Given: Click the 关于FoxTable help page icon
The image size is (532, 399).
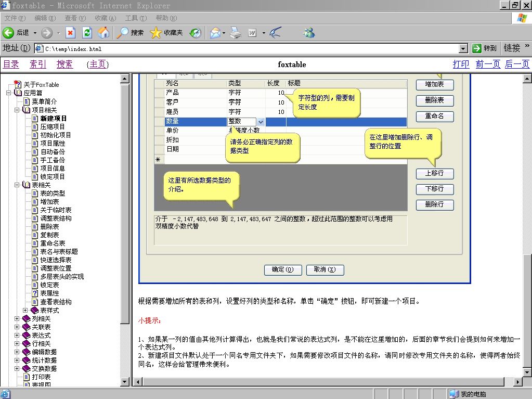Looking at the screenshot, I should (18, 84).
